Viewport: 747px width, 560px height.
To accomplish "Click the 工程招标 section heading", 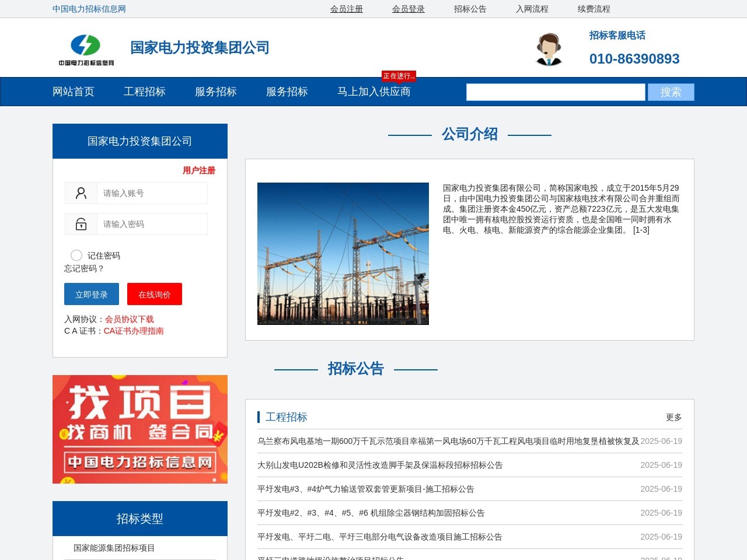I will click(286, 417).
